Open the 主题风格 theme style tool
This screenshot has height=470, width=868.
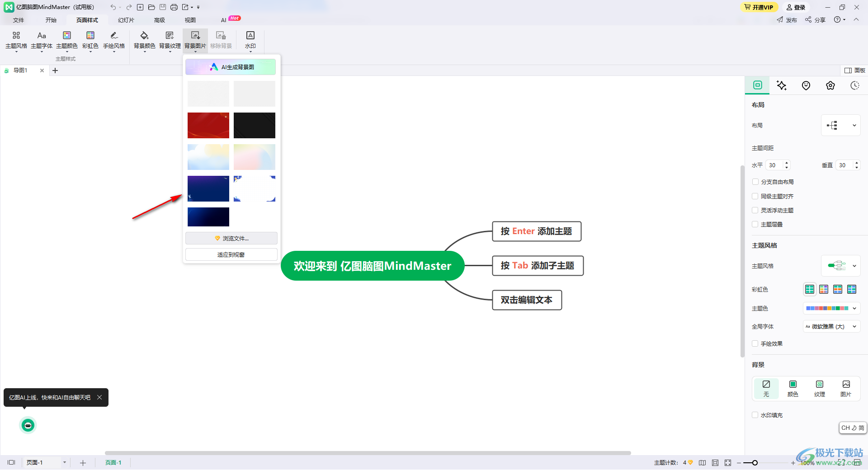[x=16, y=41]
